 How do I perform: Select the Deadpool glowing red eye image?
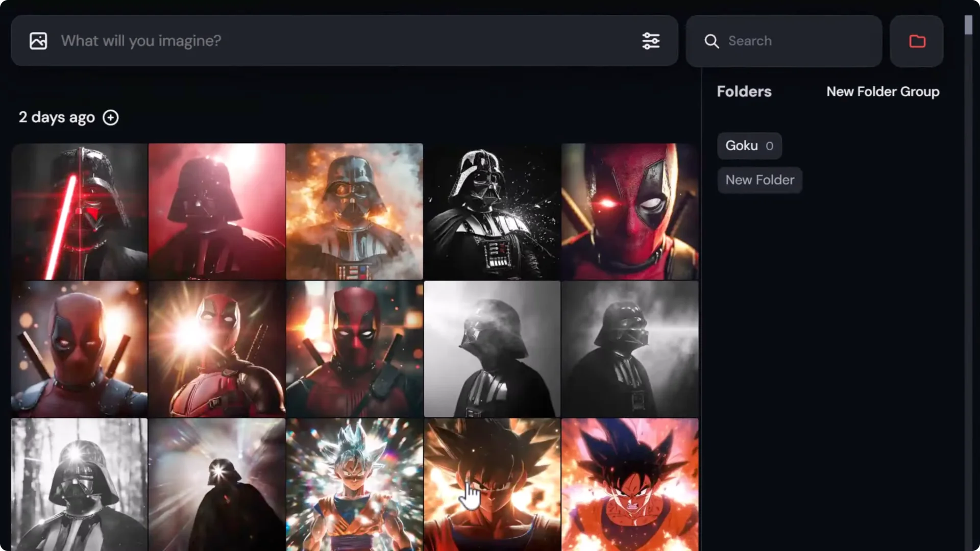point(629,211)
